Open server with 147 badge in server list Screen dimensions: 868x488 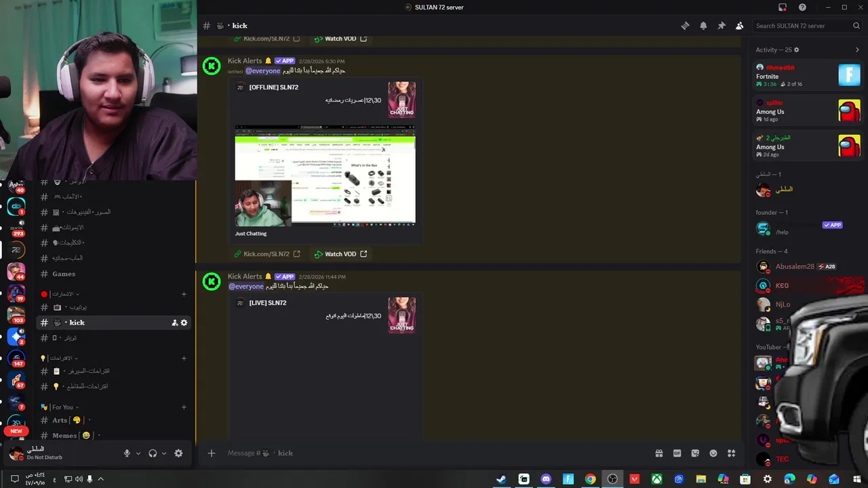(16, 357)
